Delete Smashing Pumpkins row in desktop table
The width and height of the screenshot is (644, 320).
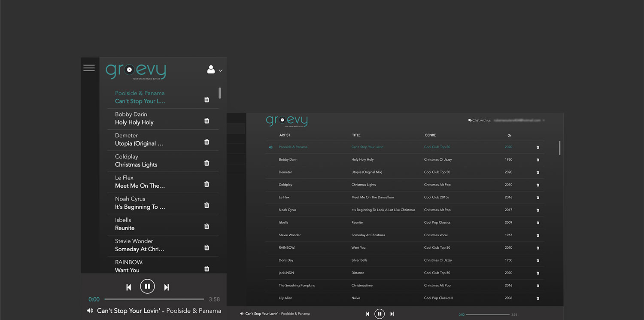click(x=538, y=286)
